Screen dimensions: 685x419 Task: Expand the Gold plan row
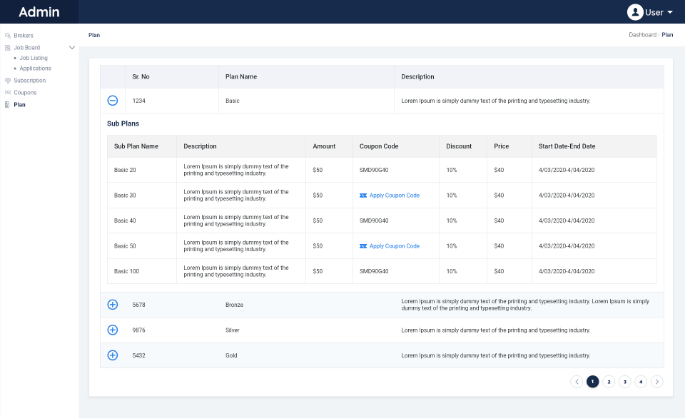112,355
